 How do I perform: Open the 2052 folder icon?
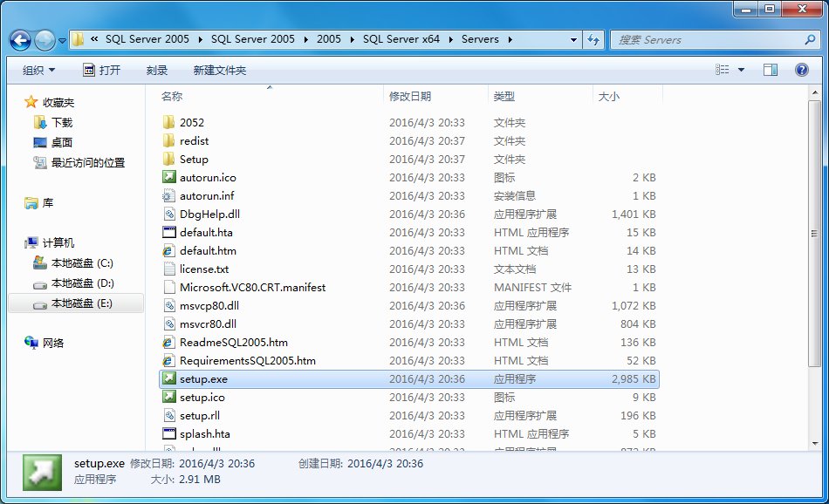pos(168,122)
